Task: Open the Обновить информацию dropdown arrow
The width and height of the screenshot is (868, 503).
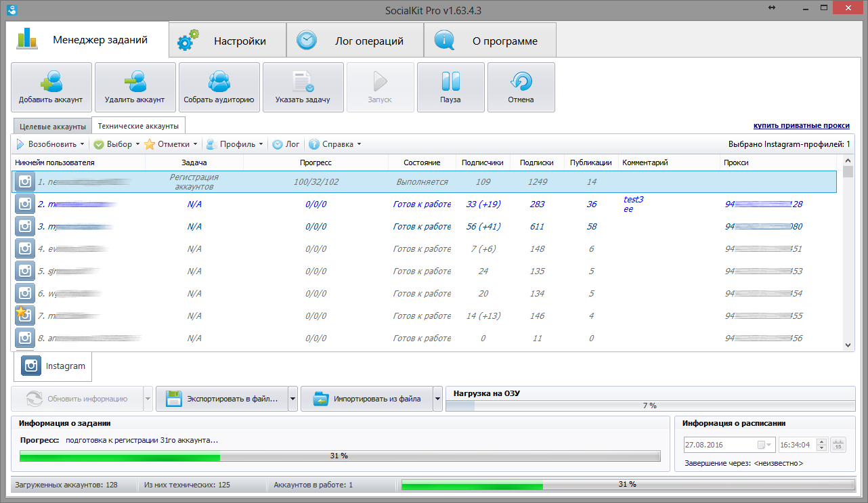Action: (x=148, y=399)
